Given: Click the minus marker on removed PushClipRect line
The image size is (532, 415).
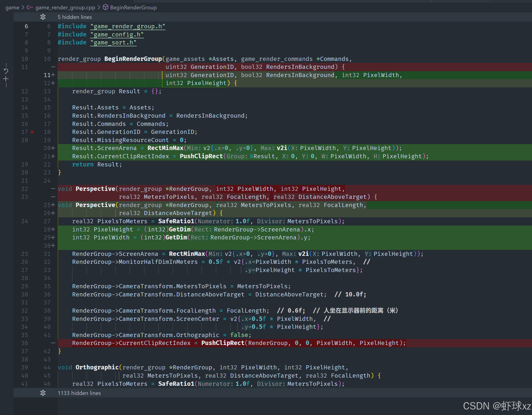Looking at the screenshot, I should [53, 343].
